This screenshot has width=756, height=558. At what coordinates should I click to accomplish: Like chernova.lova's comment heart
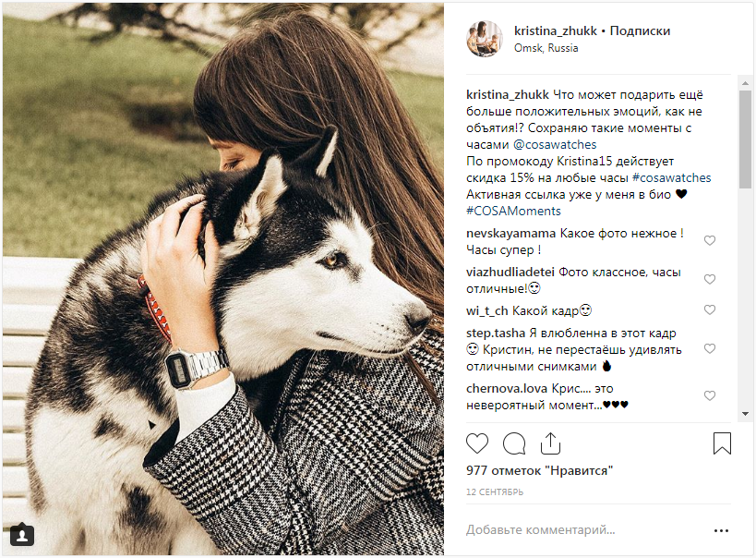710,395
